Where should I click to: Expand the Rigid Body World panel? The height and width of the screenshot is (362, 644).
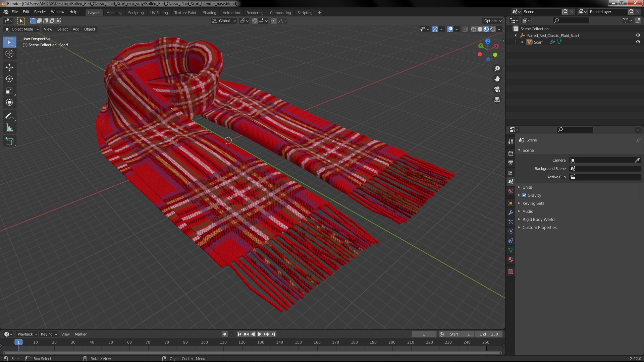(x=538, y=220)
